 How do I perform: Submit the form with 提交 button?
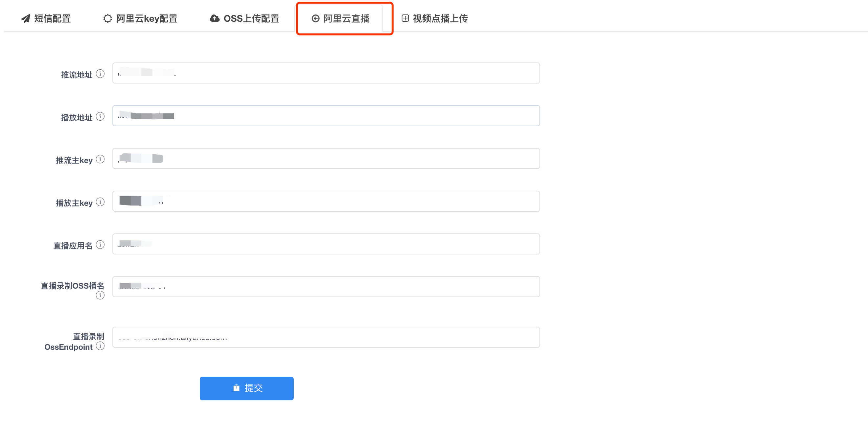(x=247, y=389)
